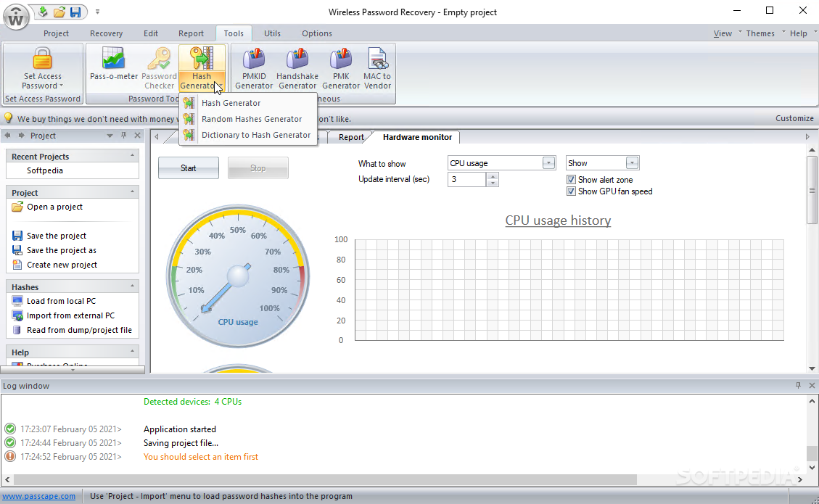Viewport: 819px width, 504px height.
Task: Open the Themes dropdown menu
Action: 760,33
